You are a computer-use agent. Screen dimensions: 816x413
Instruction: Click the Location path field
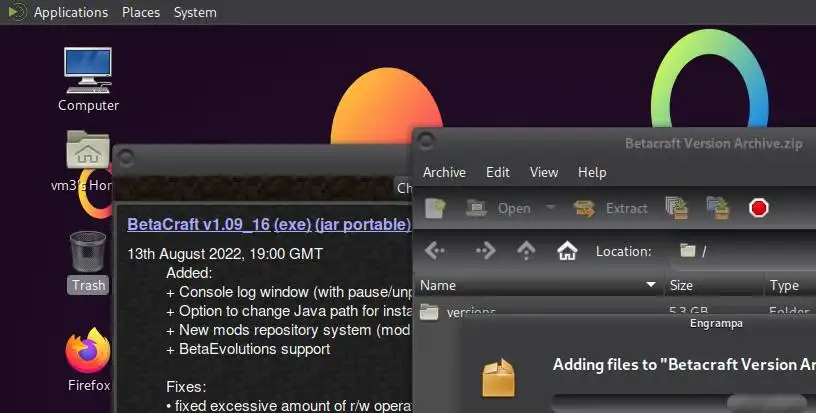click(x=744, y=251)
